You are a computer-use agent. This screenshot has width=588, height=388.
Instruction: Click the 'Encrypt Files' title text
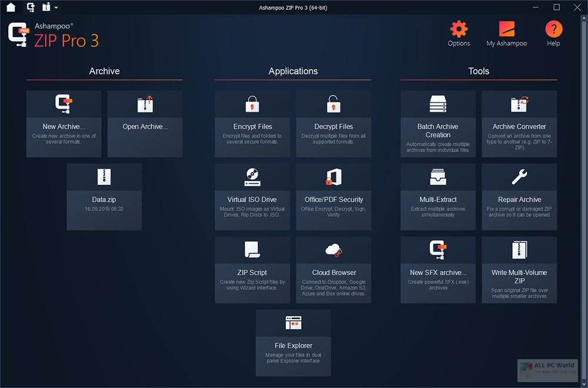252,127
